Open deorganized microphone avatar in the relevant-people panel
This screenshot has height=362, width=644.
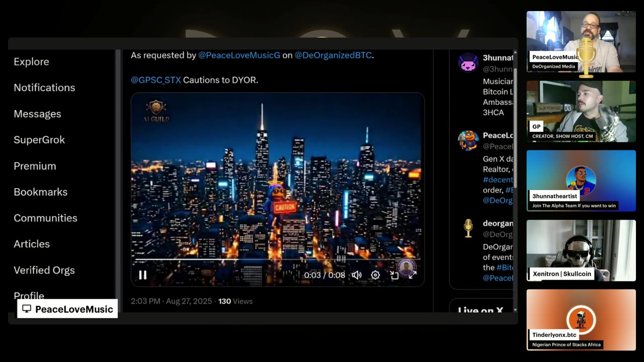pos(468,228)
